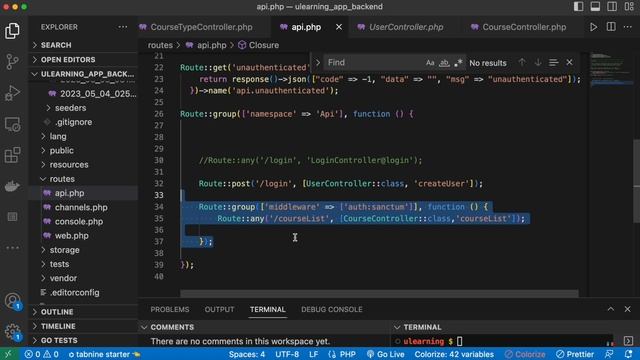The width and height of the screenshot is (640, 360).
Task: Toggle primary sidebar from title bar
Action: click(x=578, y=7)
